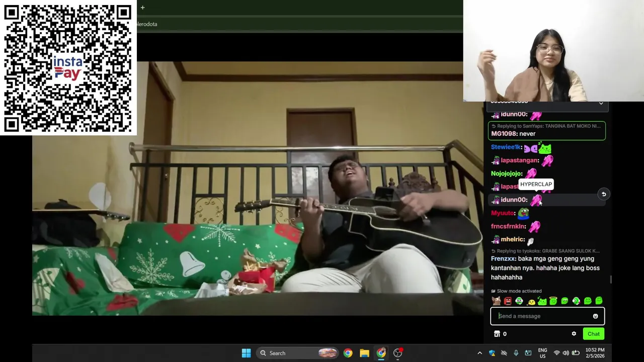
Task: Click the reply arrow on idunn00's message
Action: [x=604, y=194]
